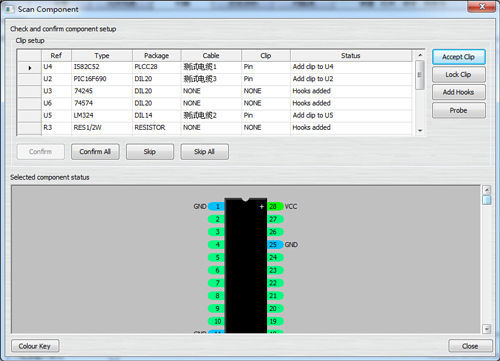Click 'Add clip to U5' status cell
Screen dimensions: 500x361
coord(351,115)
